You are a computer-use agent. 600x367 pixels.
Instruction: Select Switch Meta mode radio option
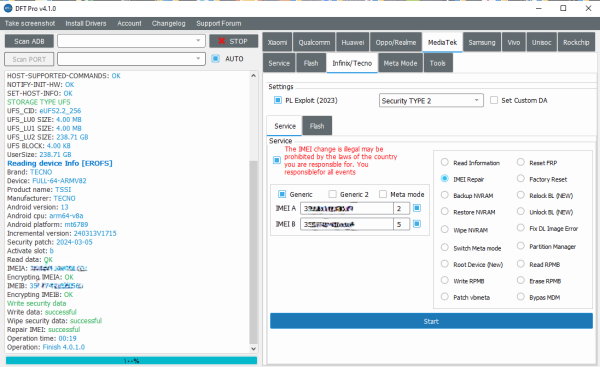pyautogui.click(x=444, y=248)
